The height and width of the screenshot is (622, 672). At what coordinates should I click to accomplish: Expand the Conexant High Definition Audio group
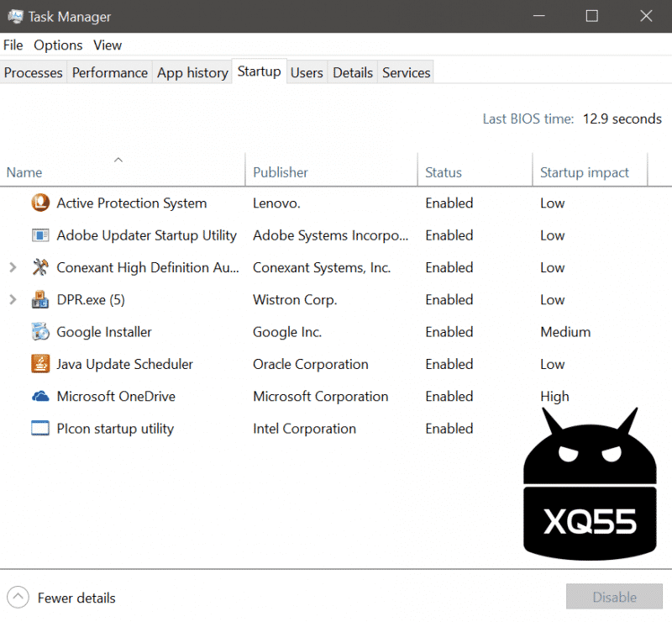click(13, 268)
